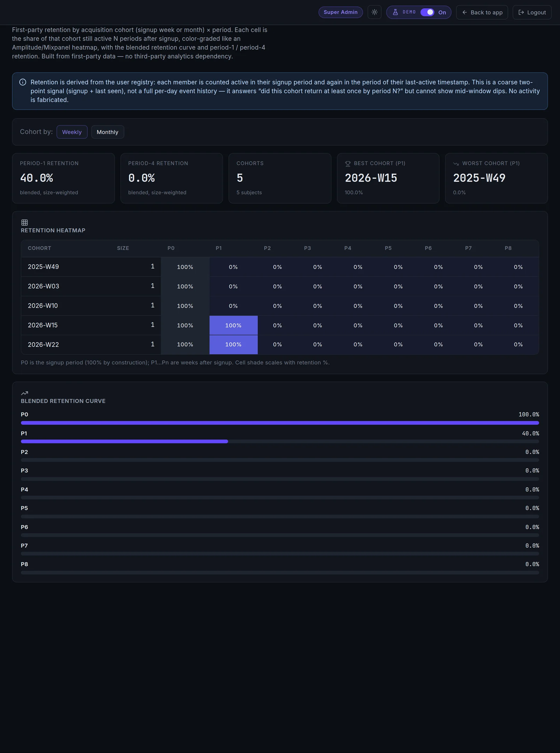Click the SIZE column header
The height and width of the screenshot is (753, 560).
click(123, 248)
